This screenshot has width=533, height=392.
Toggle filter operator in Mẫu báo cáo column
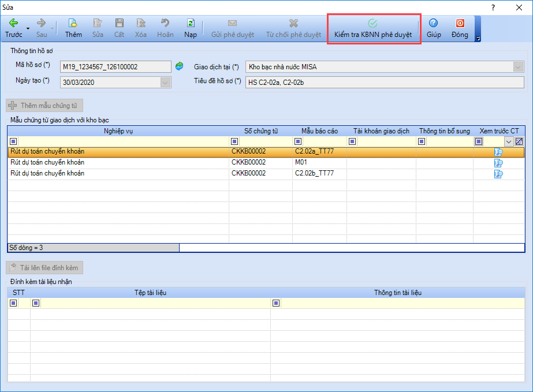coord(298,141)
